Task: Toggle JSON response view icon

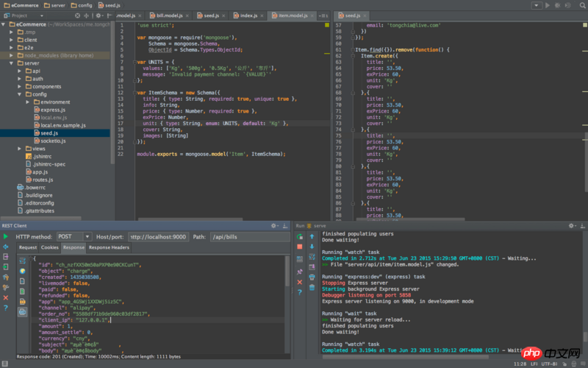Action: 23,311
